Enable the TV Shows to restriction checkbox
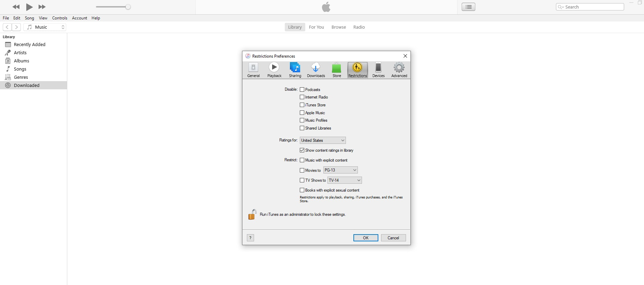 click(302, 180)
